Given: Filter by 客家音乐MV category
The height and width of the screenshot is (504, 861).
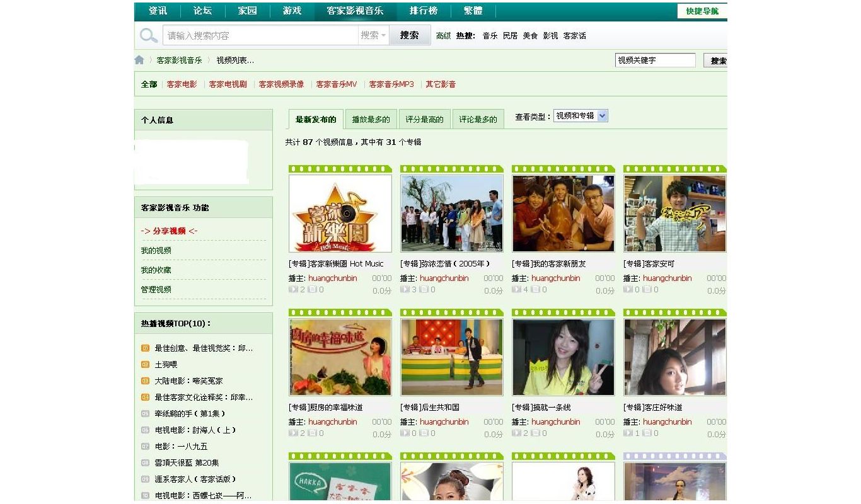Looking at the screenshot, I should point(337,84).
